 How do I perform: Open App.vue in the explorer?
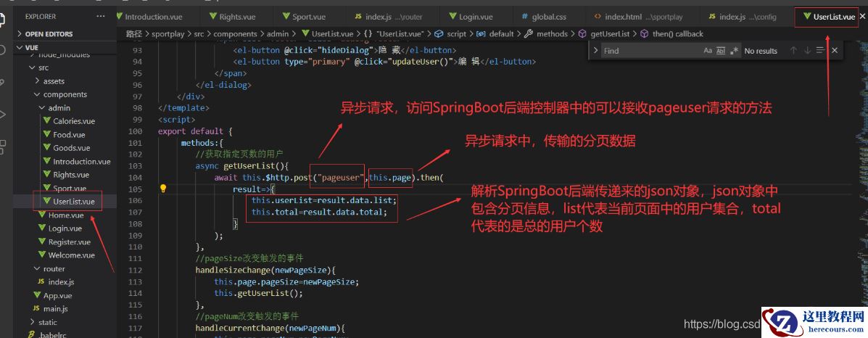tap(57, 295)
